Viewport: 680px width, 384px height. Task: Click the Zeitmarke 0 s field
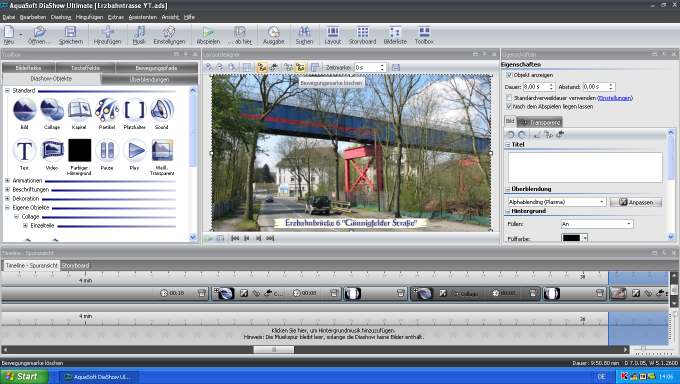pos(366,68)
